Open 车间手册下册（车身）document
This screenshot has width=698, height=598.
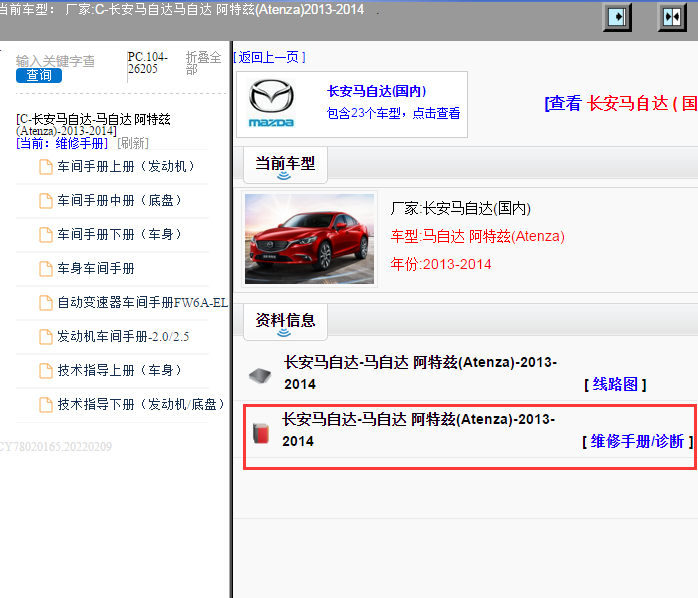point(119,234)
